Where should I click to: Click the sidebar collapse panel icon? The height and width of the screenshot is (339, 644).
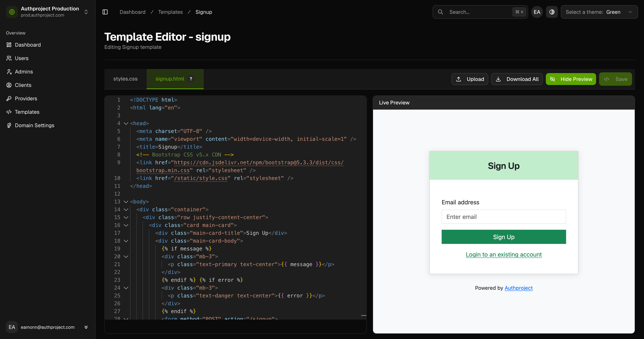tap(105, 12)
